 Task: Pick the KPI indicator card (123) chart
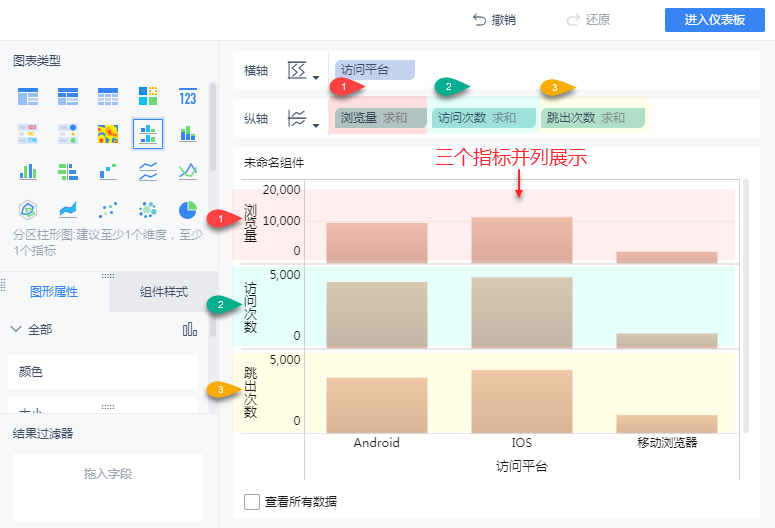pos(187,97)
